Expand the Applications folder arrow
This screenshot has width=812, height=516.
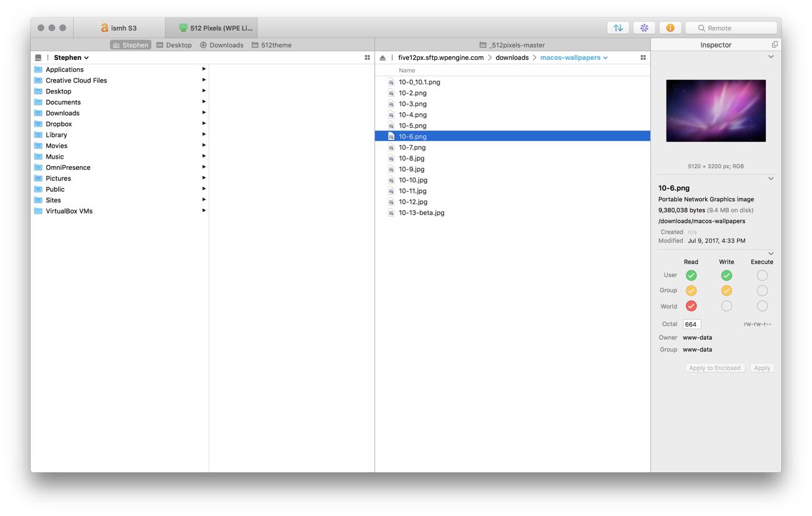click(204, 69)
